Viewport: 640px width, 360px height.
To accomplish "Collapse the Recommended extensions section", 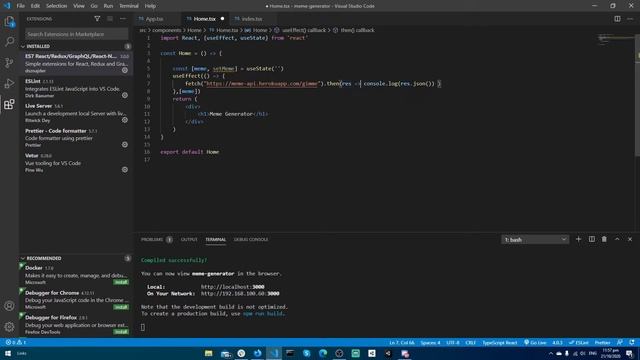I will coord(76,258).
